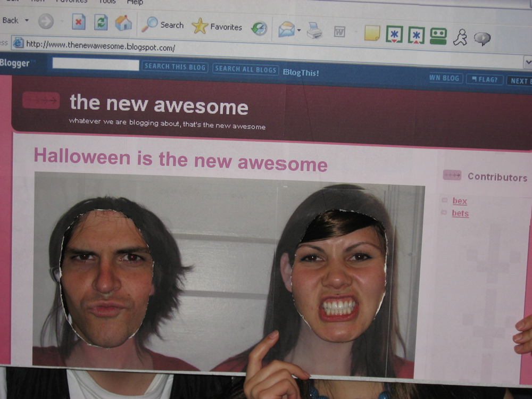Focus the Blogger navbar search box
This screenshot has width=532, height=399.
pos(96,64)
